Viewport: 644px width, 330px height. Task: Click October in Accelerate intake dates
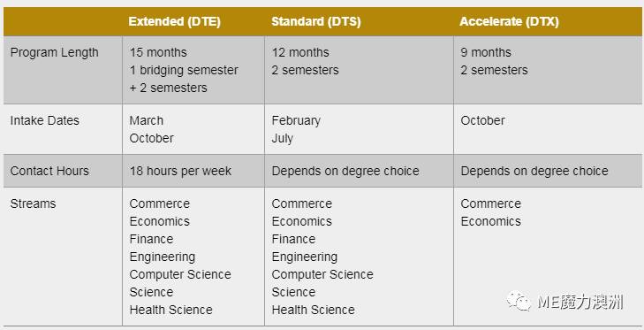pyautogui.click(x=482, y=120)
